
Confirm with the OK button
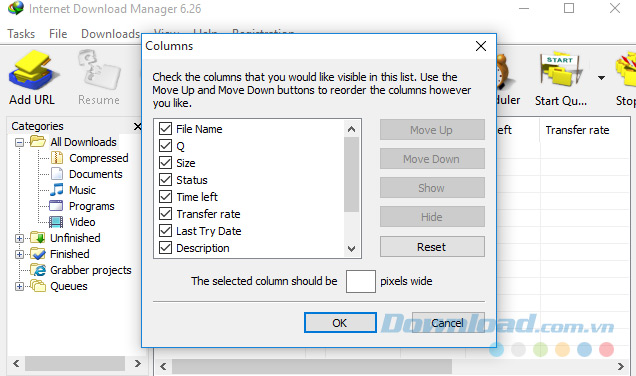click(x=340, y=323)
